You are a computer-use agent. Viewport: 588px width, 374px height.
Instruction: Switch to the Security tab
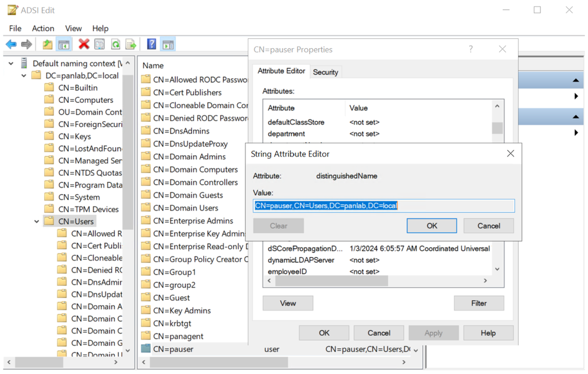coord(325,72)
